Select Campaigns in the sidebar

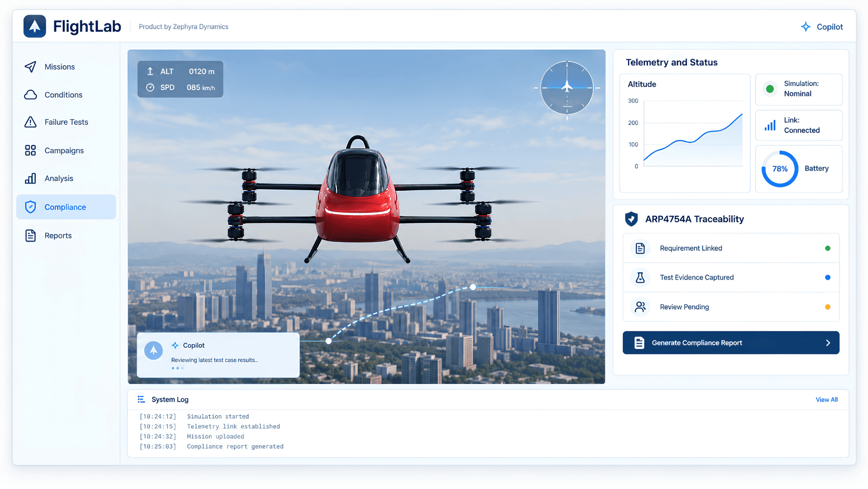66,150
